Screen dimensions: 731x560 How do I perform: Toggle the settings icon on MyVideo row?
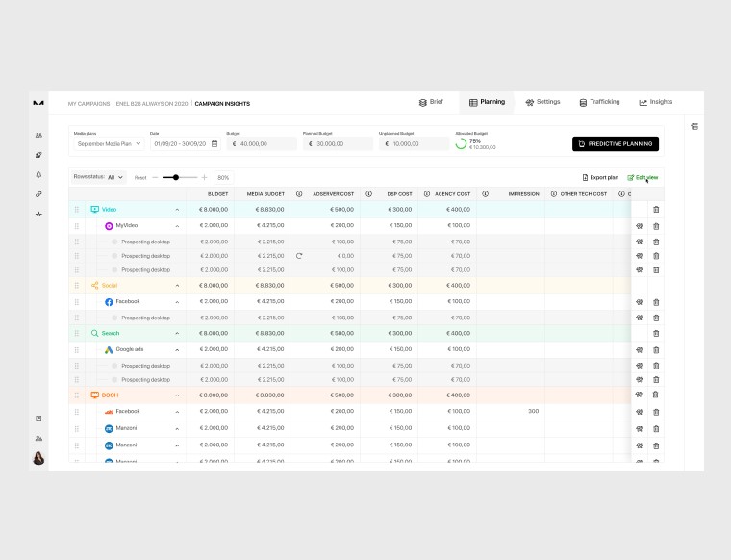point(639,226)
